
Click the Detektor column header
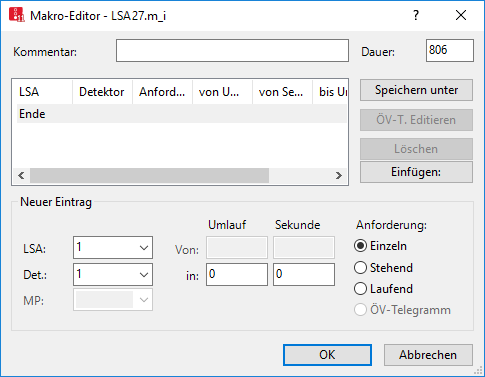102,92
